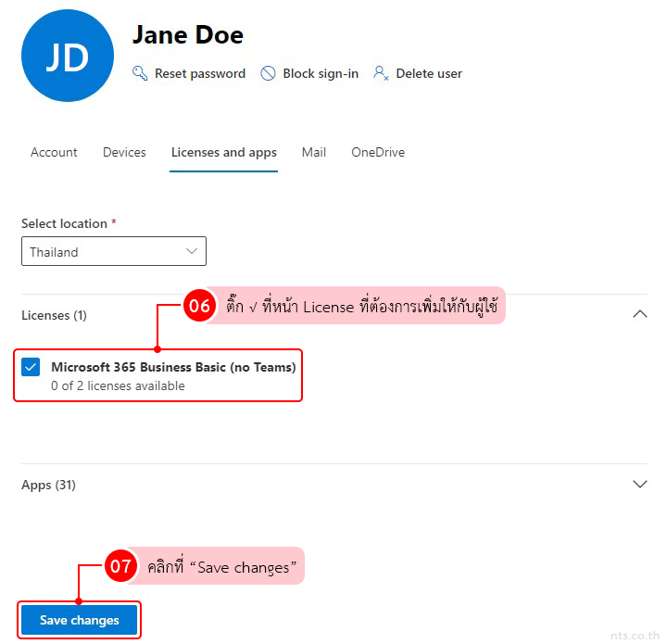This screenshot has height=644, width=667.
Task: Click the Delete user text link
Action: click(428, 73)
